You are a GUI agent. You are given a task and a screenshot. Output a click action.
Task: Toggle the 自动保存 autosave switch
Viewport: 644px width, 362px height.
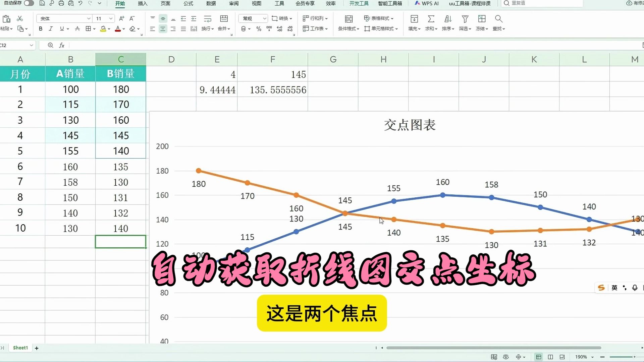click(29, 3)
